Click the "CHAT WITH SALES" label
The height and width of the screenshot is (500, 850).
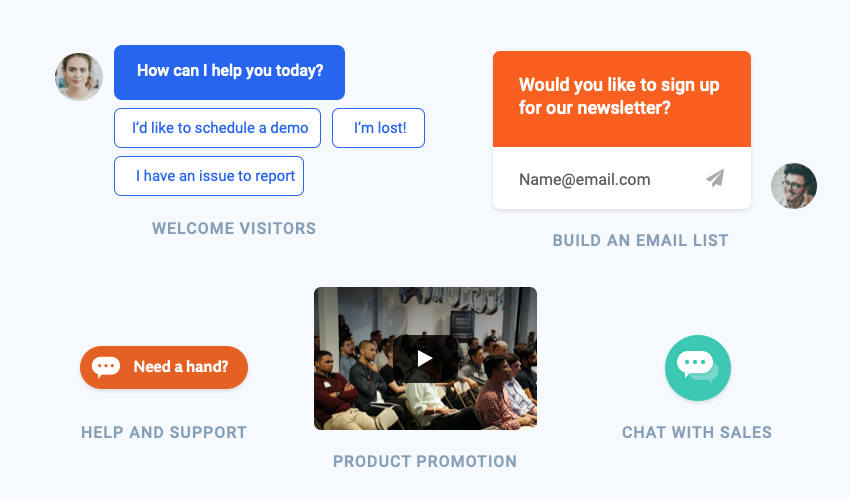click(697, 433)
